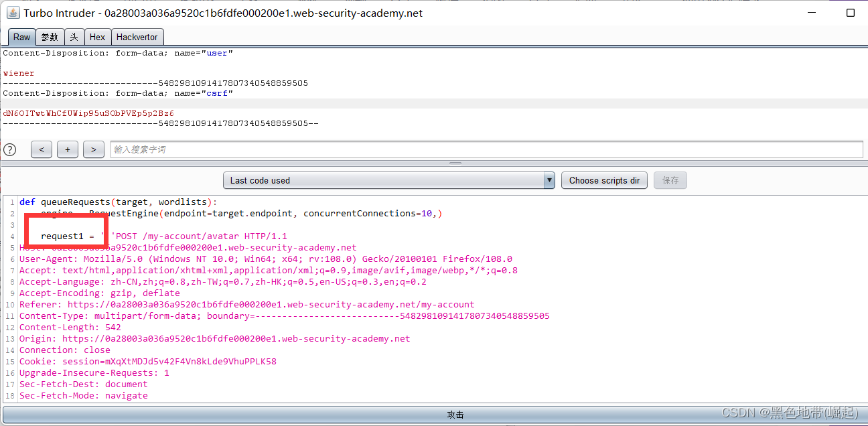Switch to the Hackvertor tab
The image size is (868, 426).
tap(137, 37)
